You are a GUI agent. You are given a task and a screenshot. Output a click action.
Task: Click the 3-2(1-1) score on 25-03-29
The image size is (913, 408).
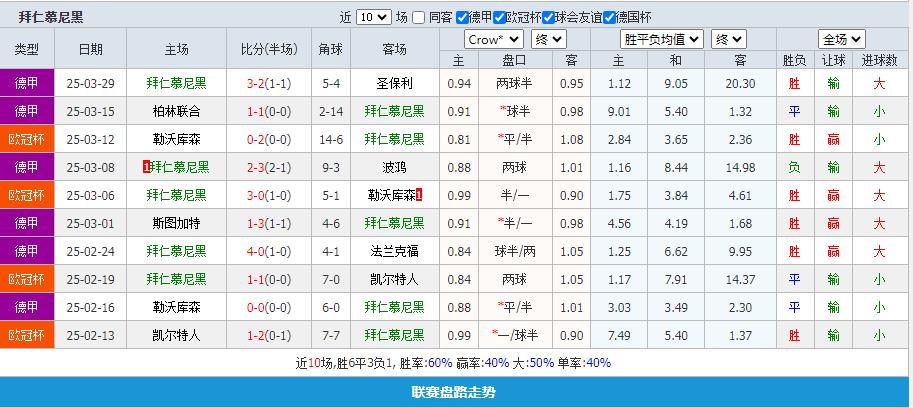(x=268, y=83)
